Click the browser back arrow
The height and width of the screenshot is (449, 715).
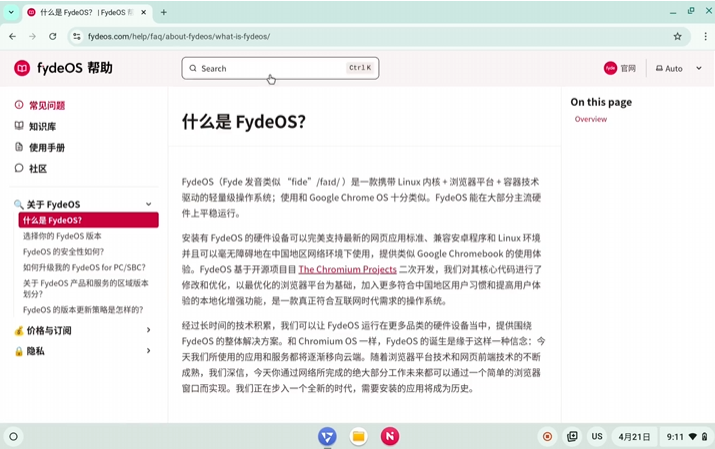(x=12, y=36)
